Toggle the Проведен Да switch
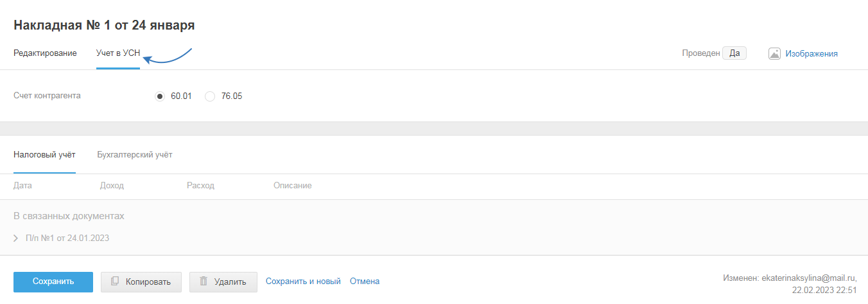This screenshot has height=304, width=868. [734, 53]
